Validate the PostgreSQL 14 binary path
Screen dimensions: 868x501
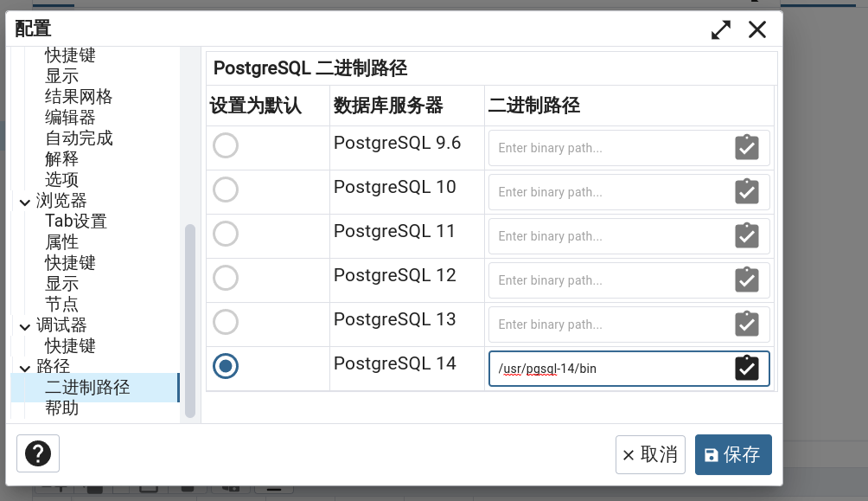click(x=746, y=369)
